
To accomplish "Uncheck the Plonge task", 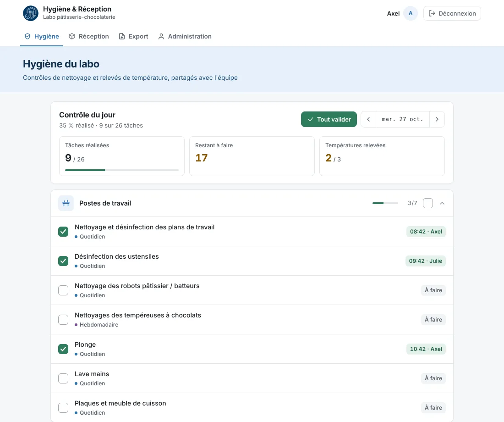I will click(63, 349).
